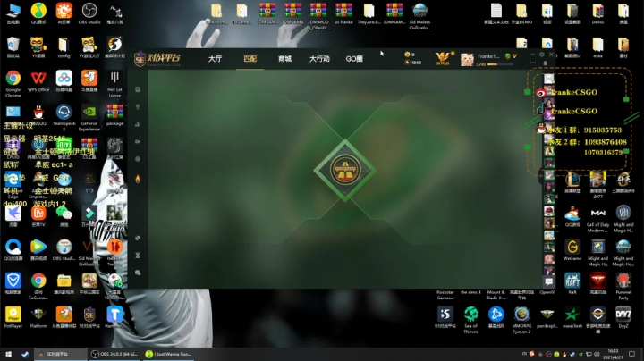Viewport: 644px width, 361px height.
Task: Click the notification bell in 5E window
Action: pyautogui.click(x=545, y=63)
